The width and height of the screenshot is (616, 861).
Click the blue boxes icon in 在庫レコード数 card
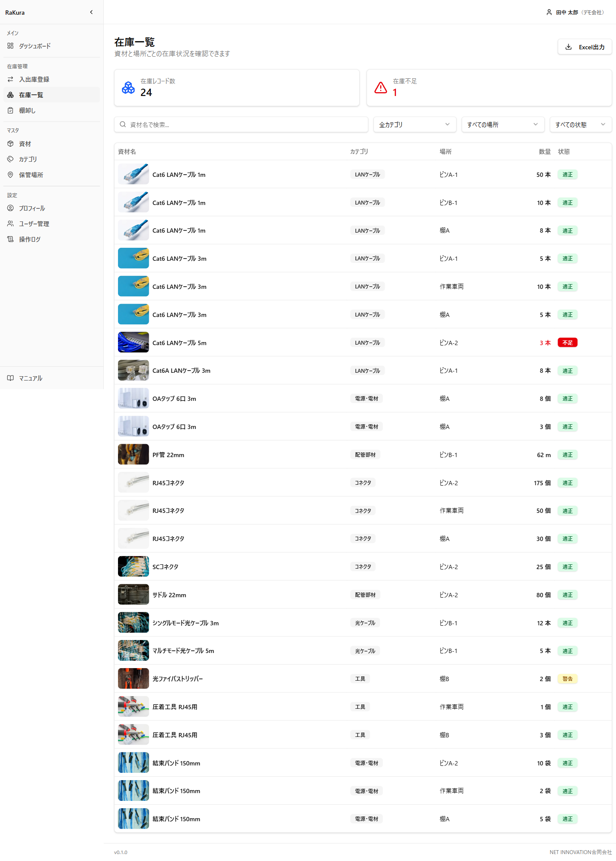128,88
